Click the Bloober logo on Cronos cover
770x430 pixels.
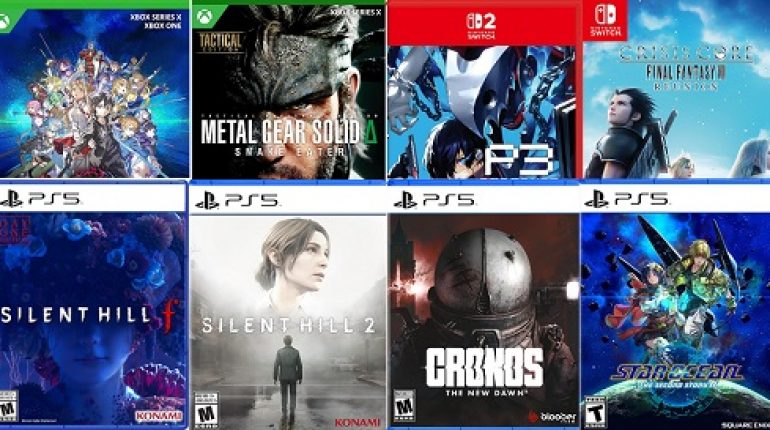coord(551,417)
